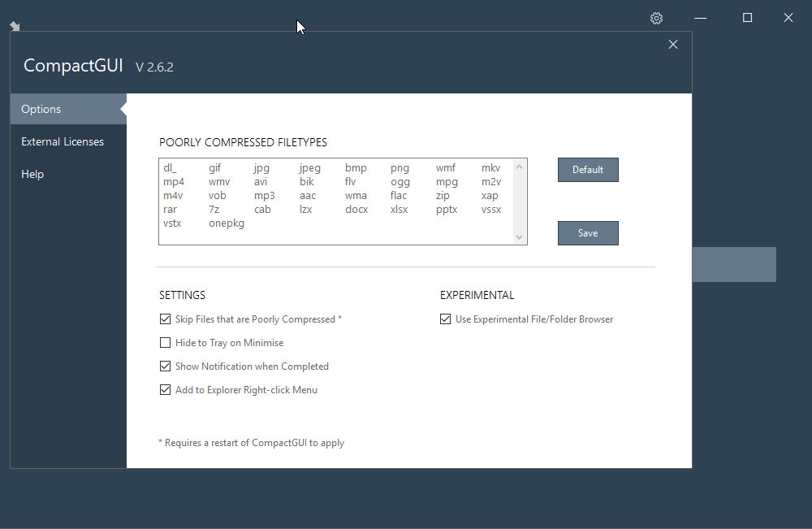This screenshot has width=812, height=529.
Task: Click the 'flac' filetype entry
Action: click(399, 196)
